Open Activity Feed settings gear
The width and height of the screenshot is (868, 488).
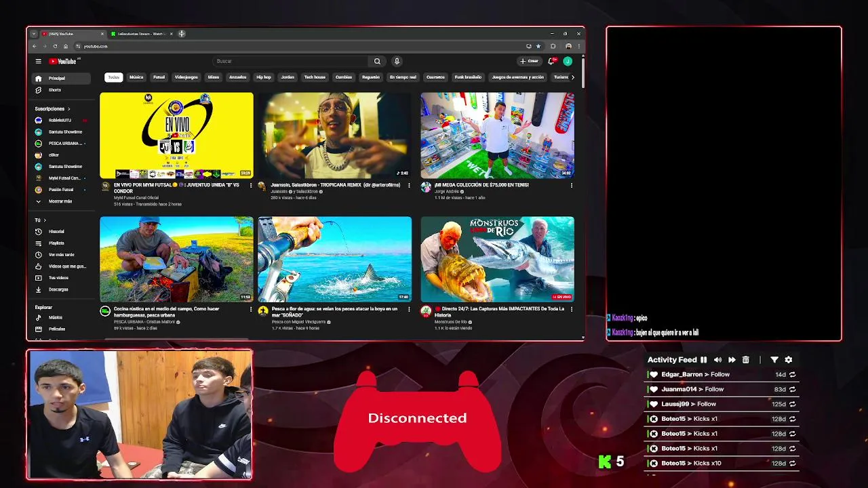(x=788, y=360)
